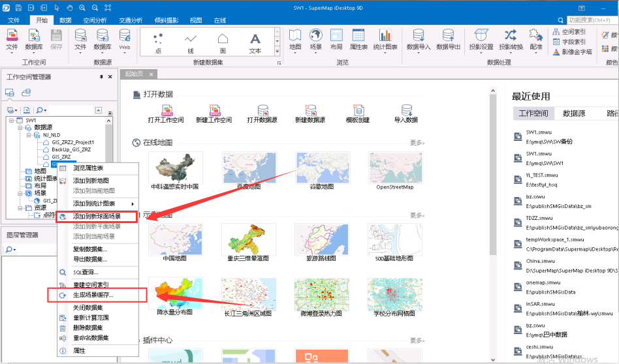Choose 重建空间索引 in context menu
This screenshot has width=619, height=364.
(99, 284)
